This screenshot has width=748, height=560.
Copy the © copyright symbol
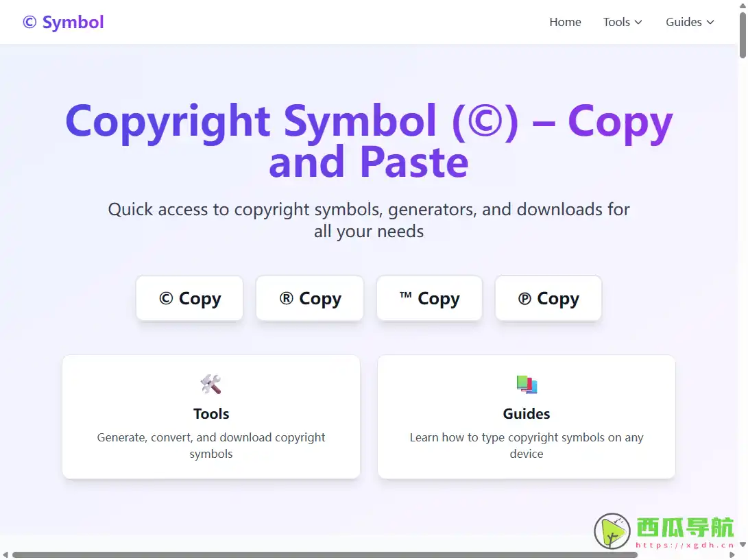pyautogui.click(x=189, y=298)
